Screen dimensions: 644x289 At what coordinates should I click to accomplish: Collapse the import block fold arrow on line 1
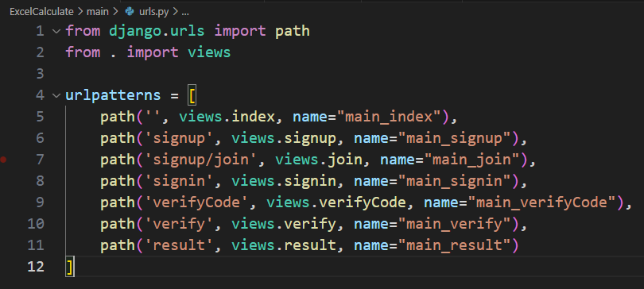coord(56,31)
